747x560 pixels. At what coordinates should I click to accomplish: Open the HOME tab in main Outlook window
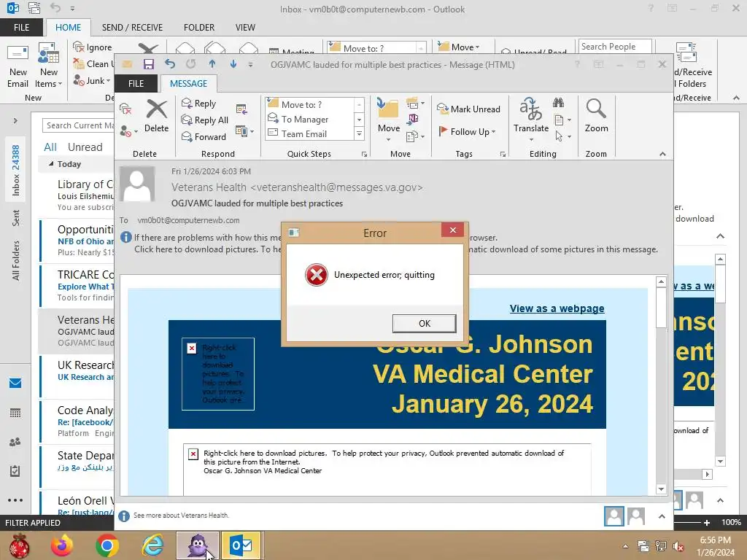coord(68,28)
